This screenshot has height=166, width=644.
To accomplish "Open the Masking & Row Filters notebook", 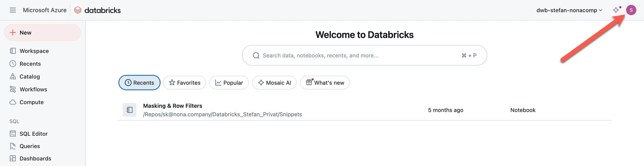I will point(172,106).
